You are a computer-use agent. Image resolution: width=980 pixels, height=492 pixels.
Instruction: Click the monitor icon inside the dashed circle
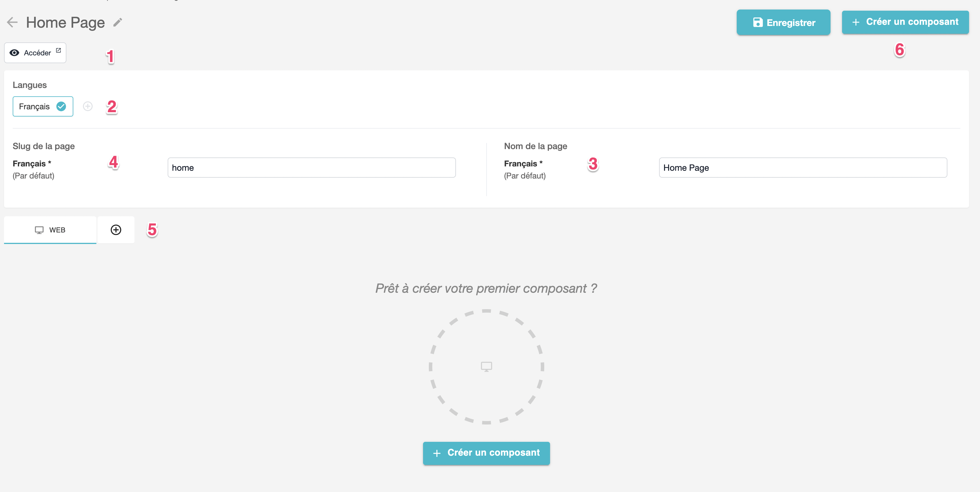point(486,367)
